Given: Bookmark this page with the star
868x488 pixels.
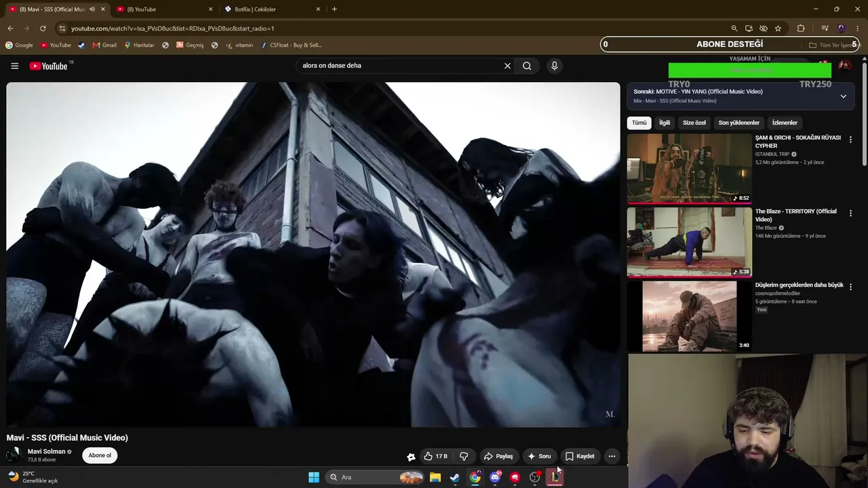Looking at the screenshot, I should tap(778, 28).
